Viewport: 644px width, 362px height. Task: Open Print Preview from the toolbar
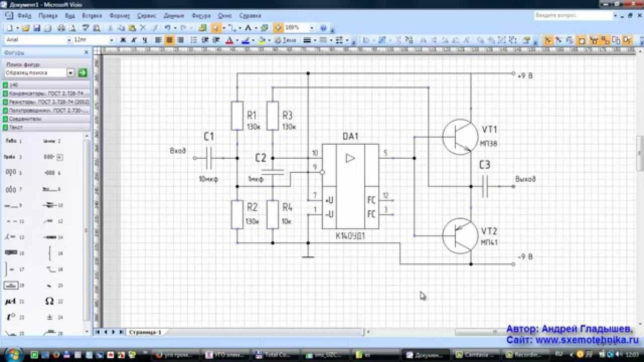pos(71,27)
